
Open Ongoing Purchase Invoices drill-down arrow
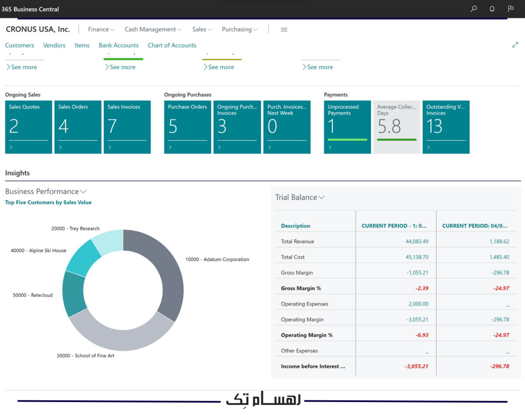click(219, 147)
